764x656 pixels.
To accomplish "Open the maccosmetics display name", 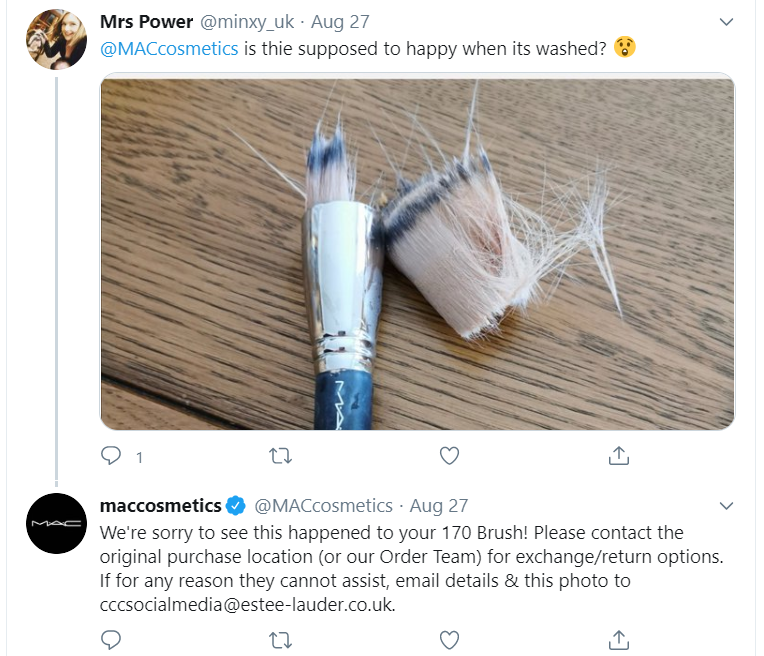I will [x=160, y=506].
